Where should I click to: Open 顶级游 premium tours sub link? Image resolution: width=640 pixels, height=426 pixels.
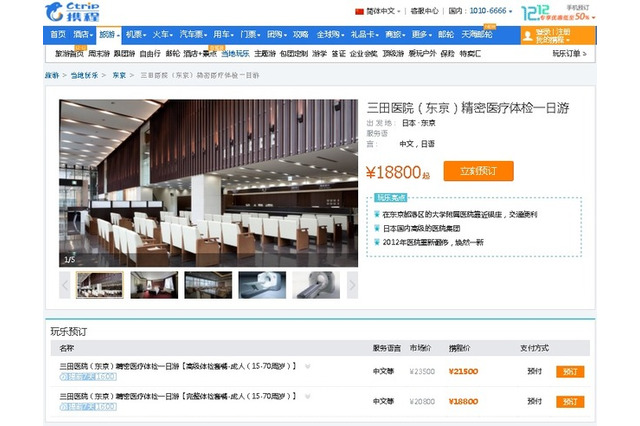[393, 53]
